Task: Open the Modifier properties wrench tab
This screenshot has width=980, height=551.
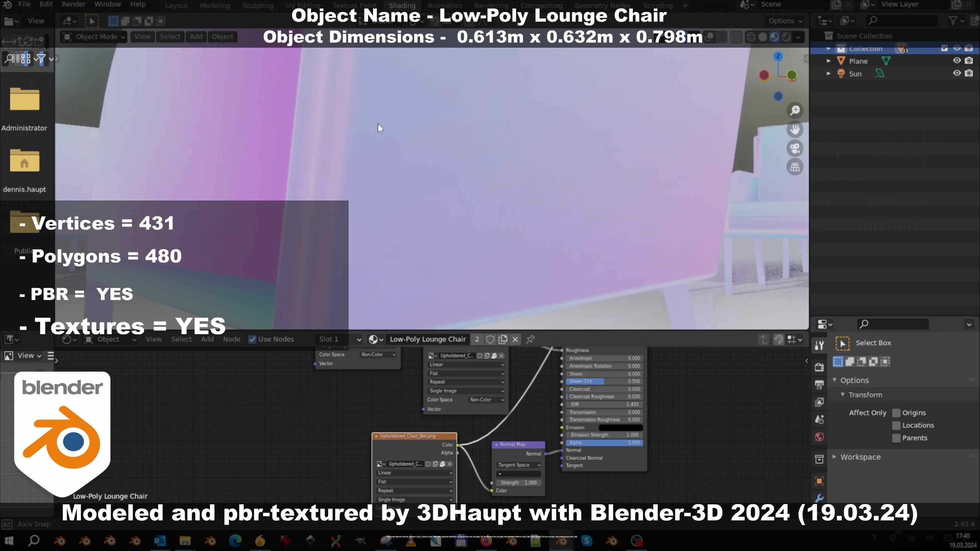Action: pyautogui.click(x=819, y=498)
